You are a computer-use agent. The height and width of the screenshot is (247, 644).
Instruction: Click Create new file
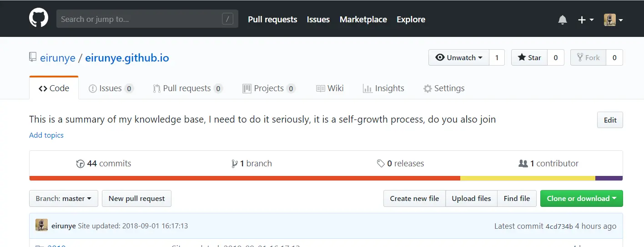(x=414, y=199)
